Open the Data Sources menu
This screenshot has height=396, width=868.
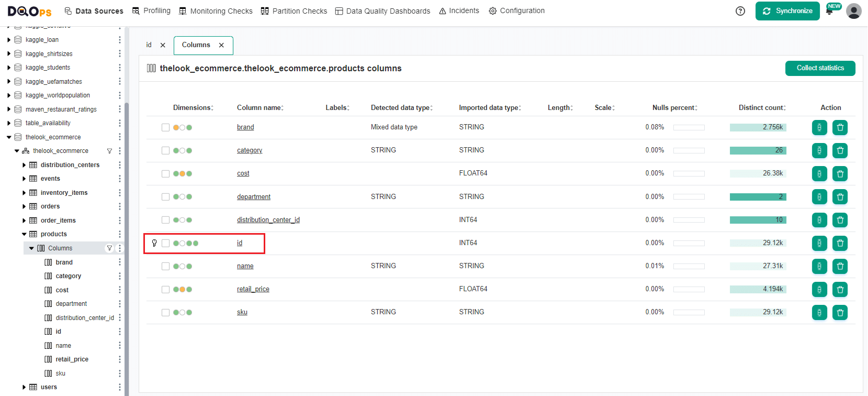[94, 11]
